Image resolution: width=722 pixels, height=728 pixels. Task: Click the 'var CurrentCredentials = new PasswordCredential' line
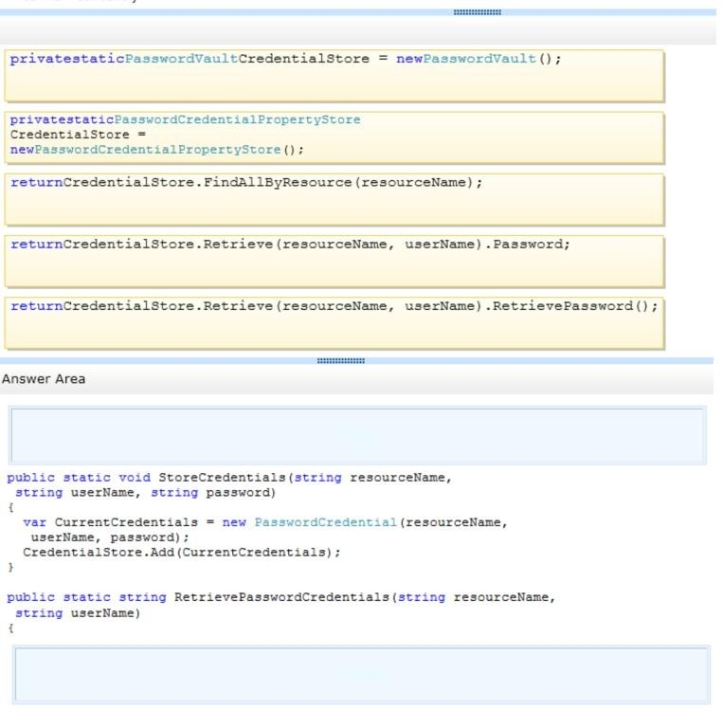pyautogui.click(x=265, y=522)
